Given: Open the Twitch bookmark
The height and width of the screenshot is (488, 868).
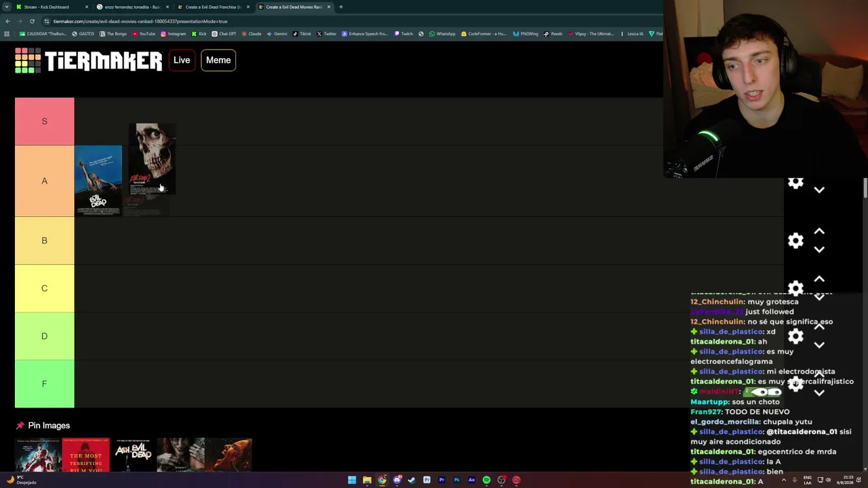Looking at the screenshot, I should click(403, 34).
